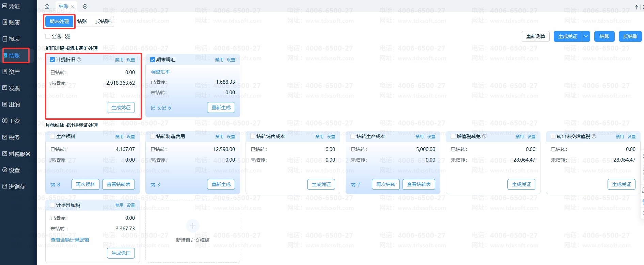The image size is (644, 265).
Task: Click the 调整汇率 link
Action: click(160, 72)
